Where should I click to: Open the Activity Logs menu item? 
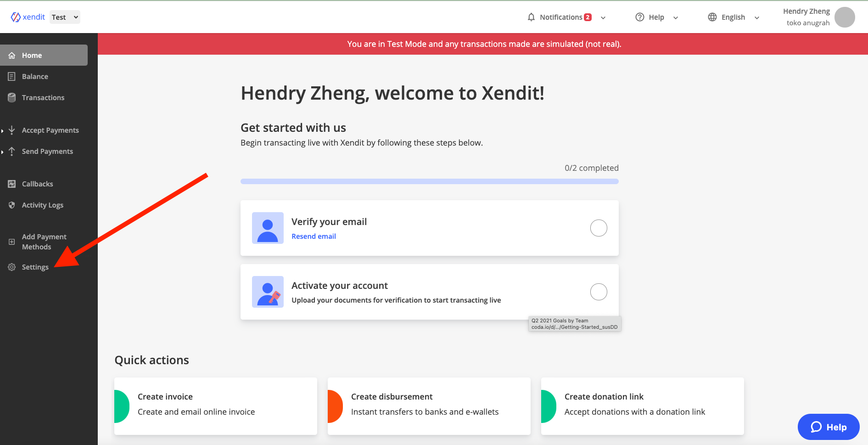pyautogui.click(x=44, y=205)
